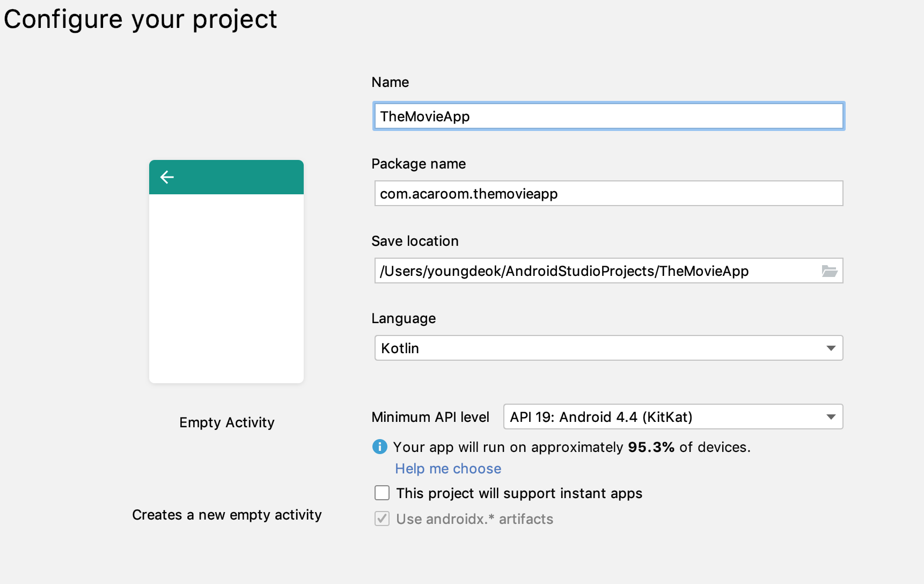Click the Creates a new empty activity description

(226, 515)
